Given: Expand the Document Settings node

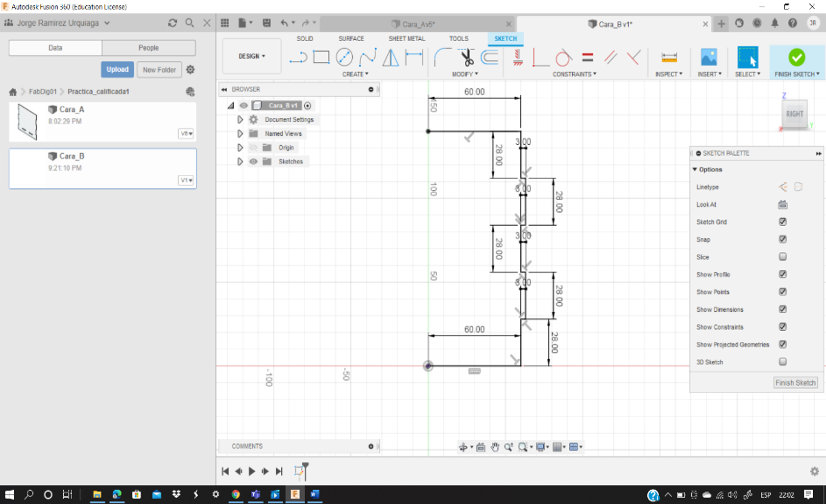Looking at the screenshot, I should coord(240,120).
